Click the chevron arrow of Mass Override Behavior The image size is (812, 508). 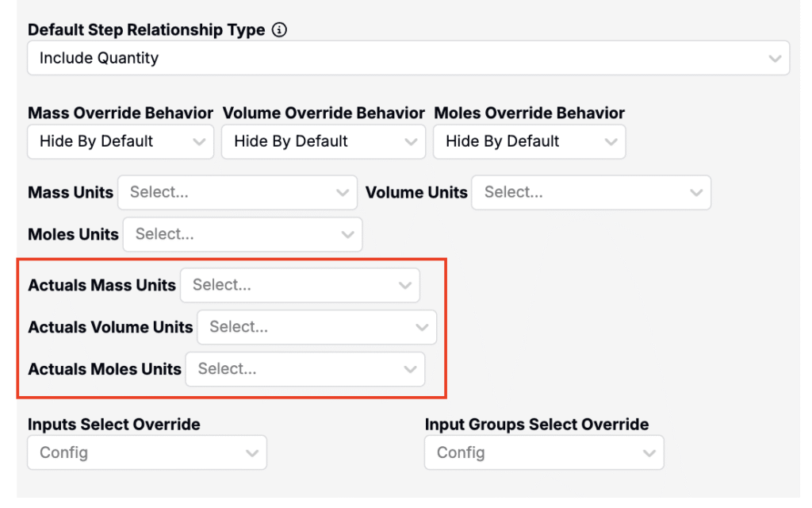(x=199, y=142)
